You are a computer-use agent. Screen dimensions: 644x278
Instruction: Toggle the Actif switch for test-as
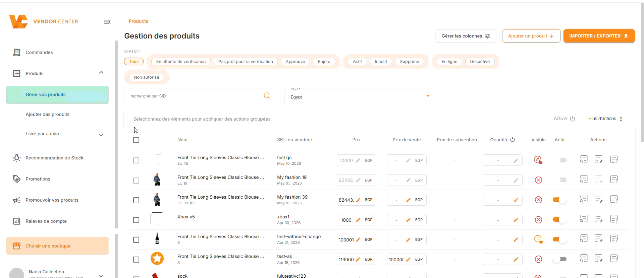[559, 259]
